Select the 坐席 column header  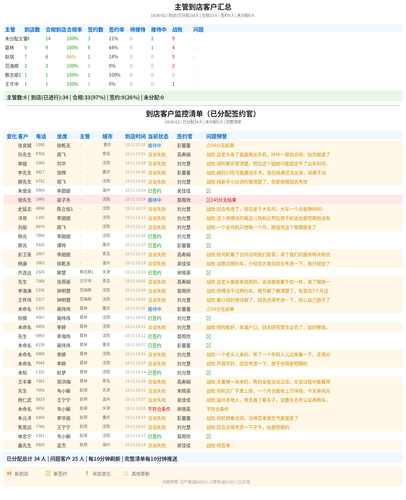point(62,136)
